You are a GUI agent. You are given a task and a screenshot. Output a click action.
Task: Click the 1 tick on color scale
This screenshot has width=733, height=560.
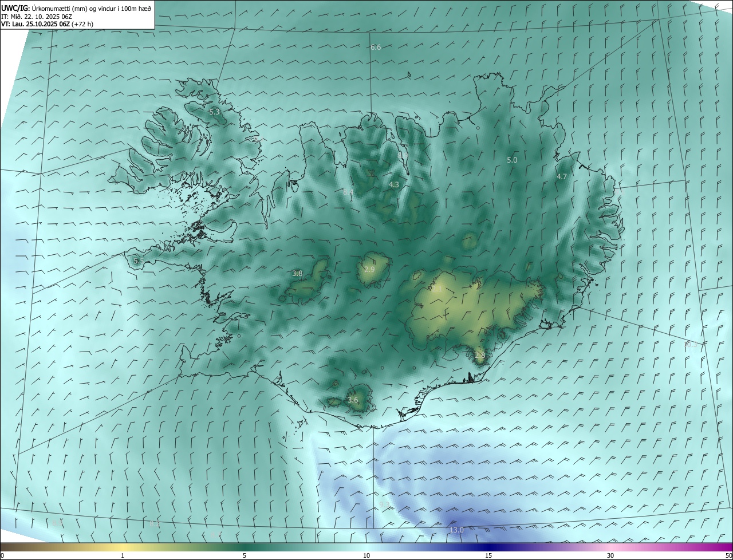[123, 555]
